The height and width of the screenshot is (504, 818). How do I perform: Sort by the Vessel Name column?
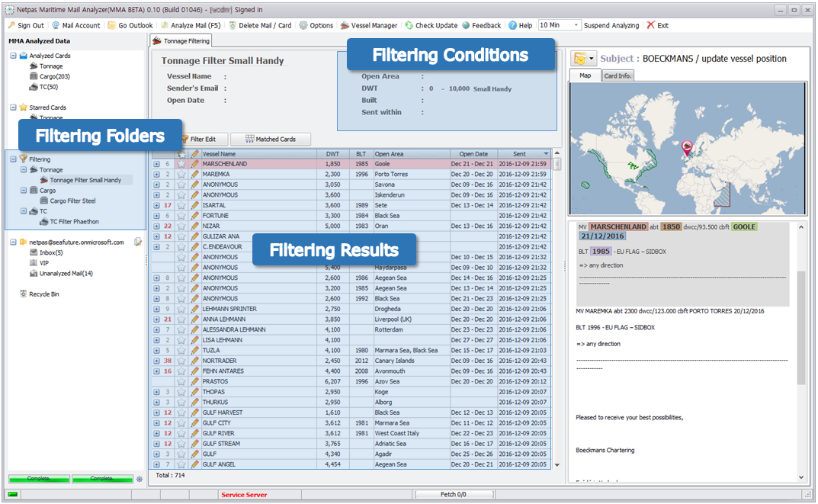(x=258, y=154)
